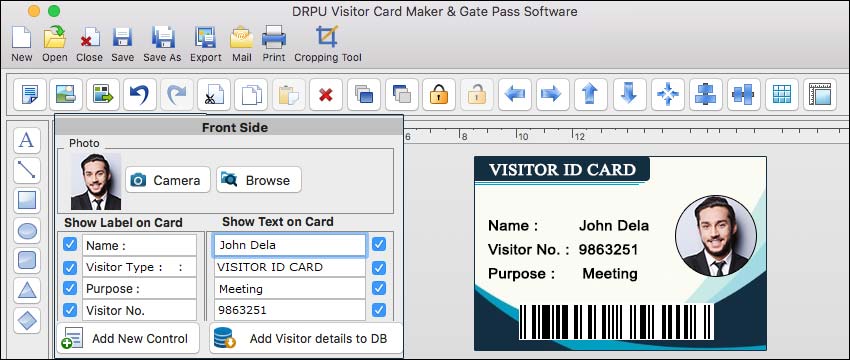Click the Camera button
The width and height of the screenshot is (850, 360).
pos(168,179)
